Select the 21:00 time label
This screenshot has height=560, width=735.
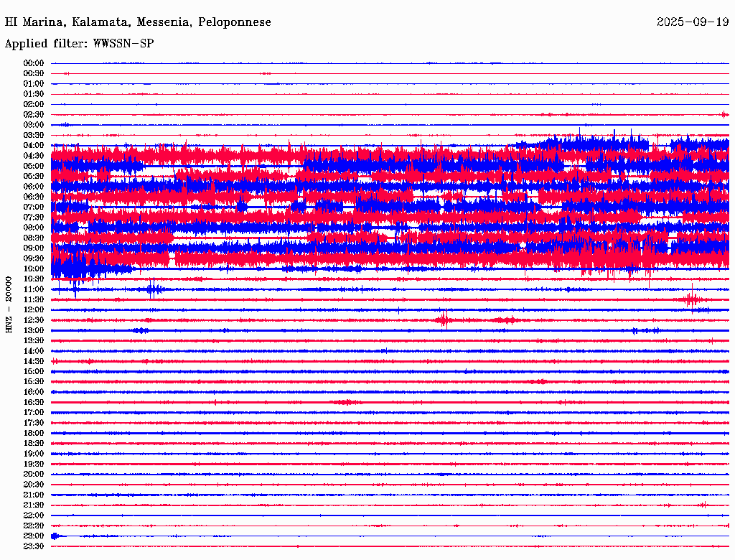(x=34, y=495)
